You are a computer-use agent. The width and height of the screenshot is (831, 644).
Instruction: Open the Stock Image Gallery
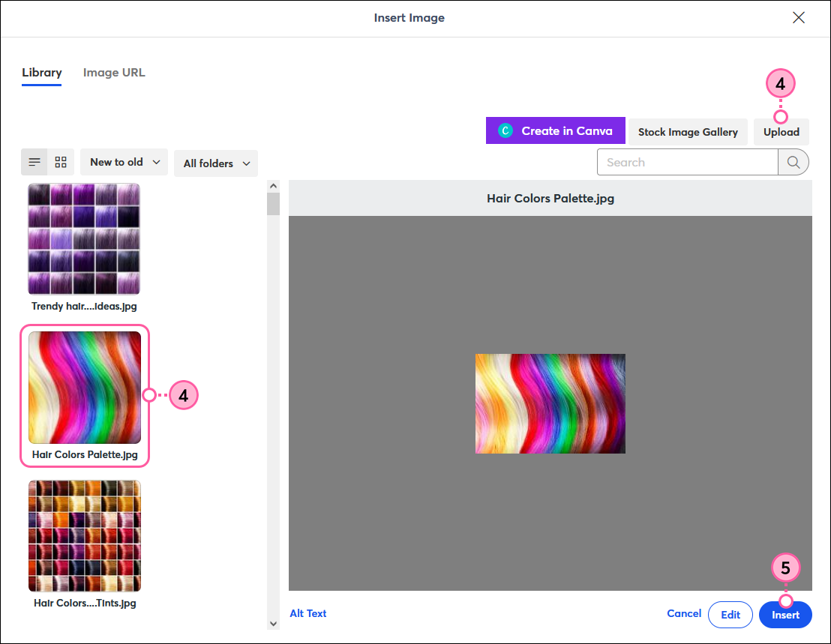[x=688, y=132]
